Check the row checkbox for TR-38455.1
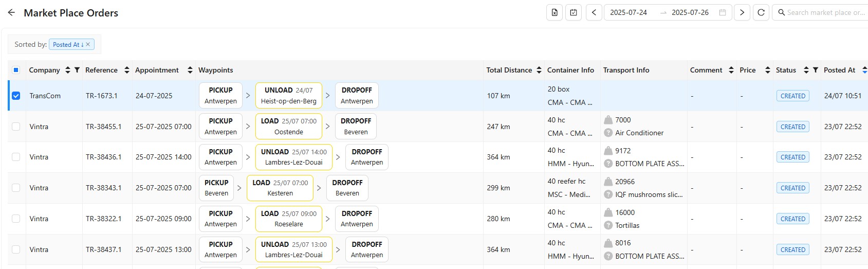The width and height of the screenshot is (868, 269). 16,127
